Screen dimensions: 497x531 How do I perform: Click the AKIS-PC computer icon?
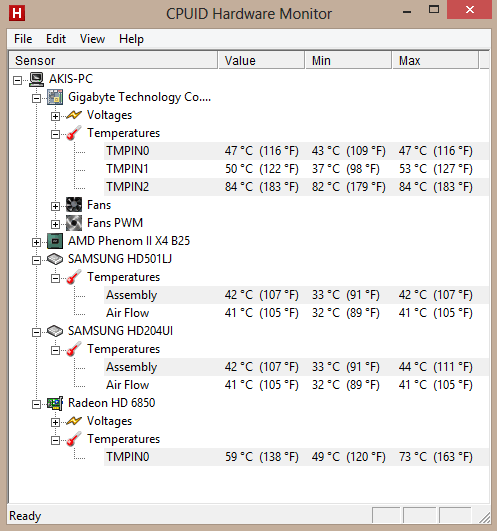pos(36,79)
